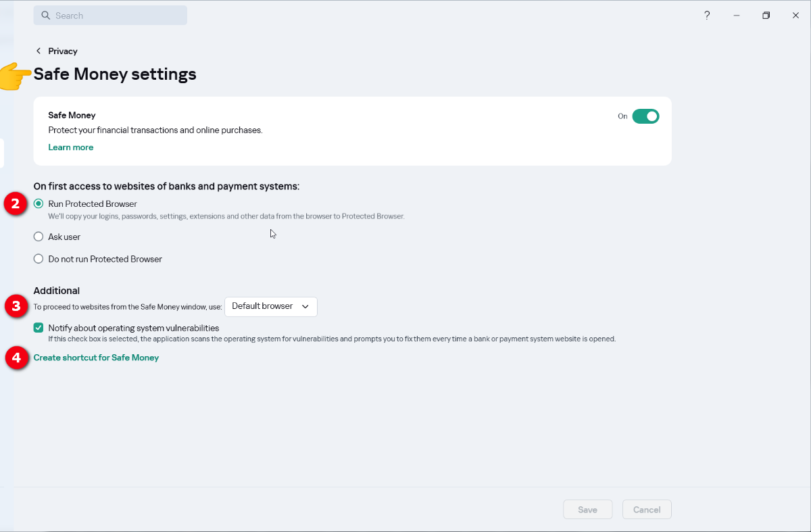This screenshot has height=532, width=811.
Task: Click red numbered marker 2
Action: coord(16,204)
